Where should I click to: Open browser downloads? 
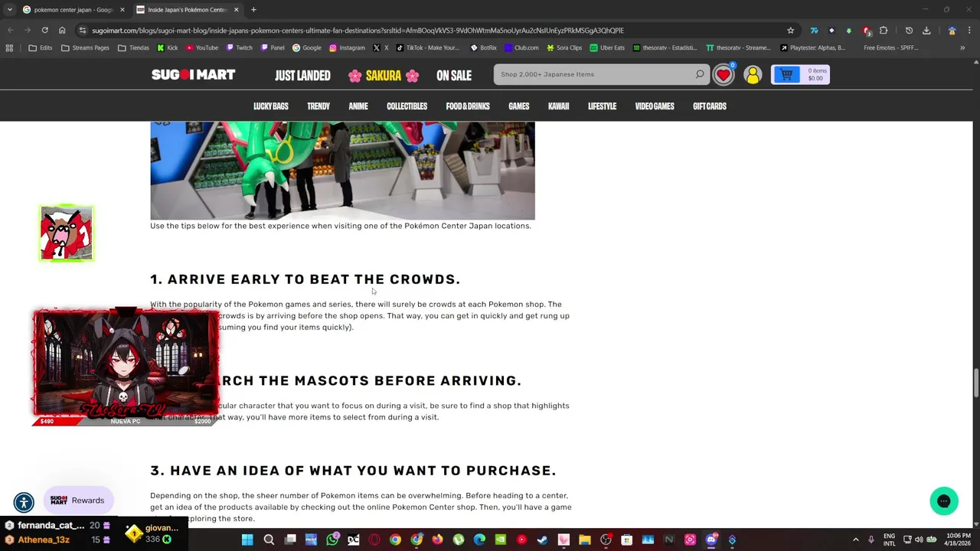tap(926, 31)
